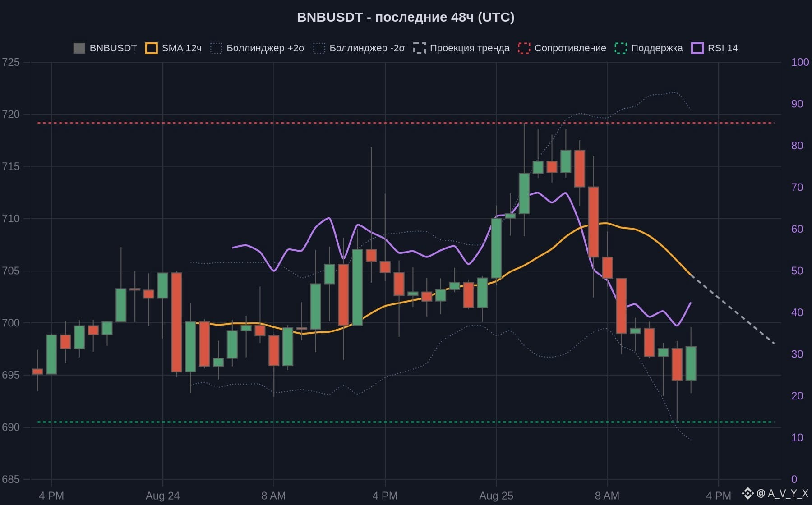Viewport: 812px width, 505px height.
Task: Click the green dashed support line
Action: [406, 422]
